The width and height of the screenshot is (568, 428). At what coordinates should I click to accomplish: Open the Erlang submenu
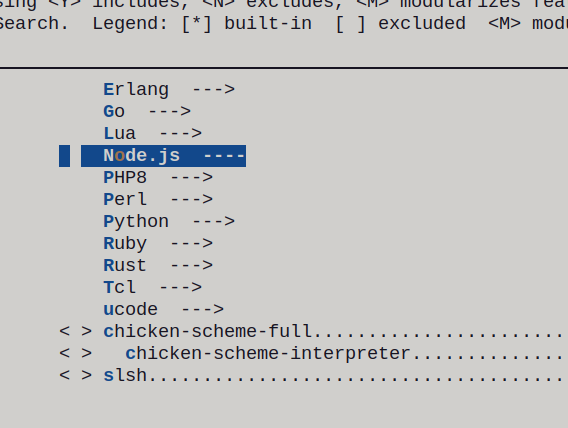click(x=169, y=89)
